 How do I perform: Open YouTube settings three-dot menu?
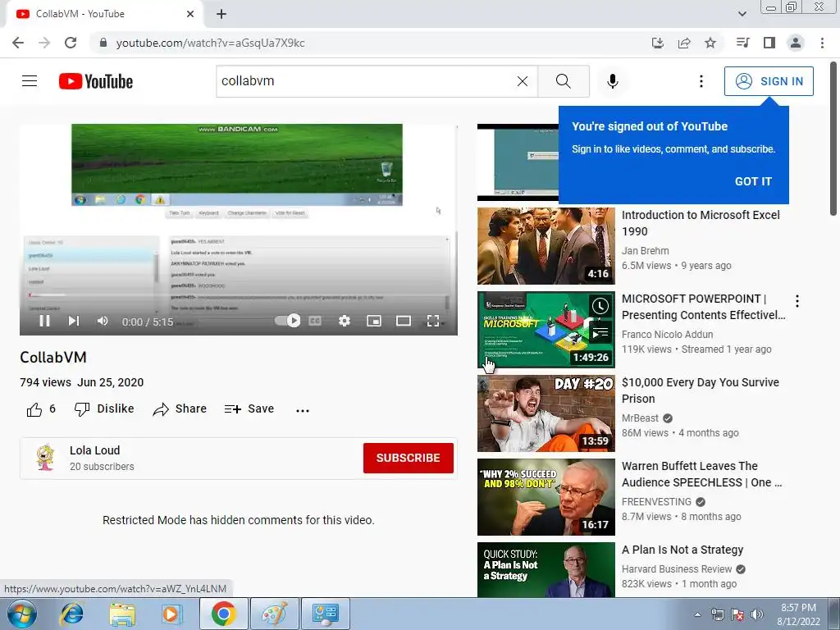(x=701, y=81)
